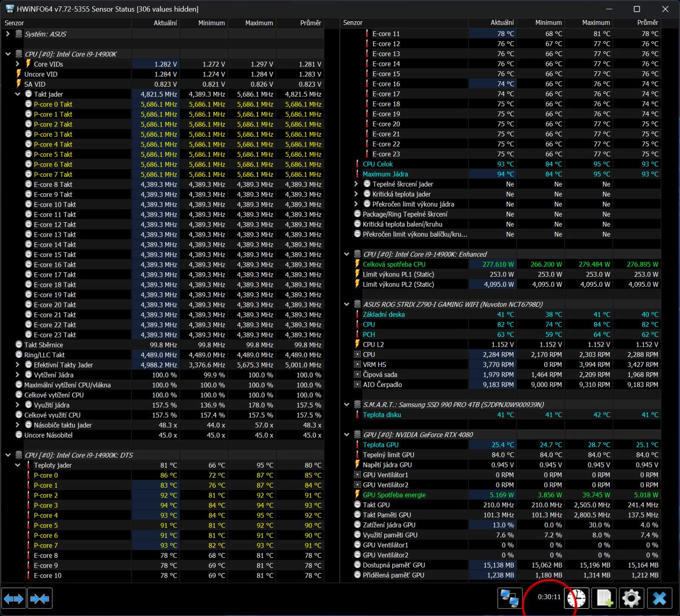
Task: Click the lightning icon next to Core VIDs
Action: pos(28,64)
